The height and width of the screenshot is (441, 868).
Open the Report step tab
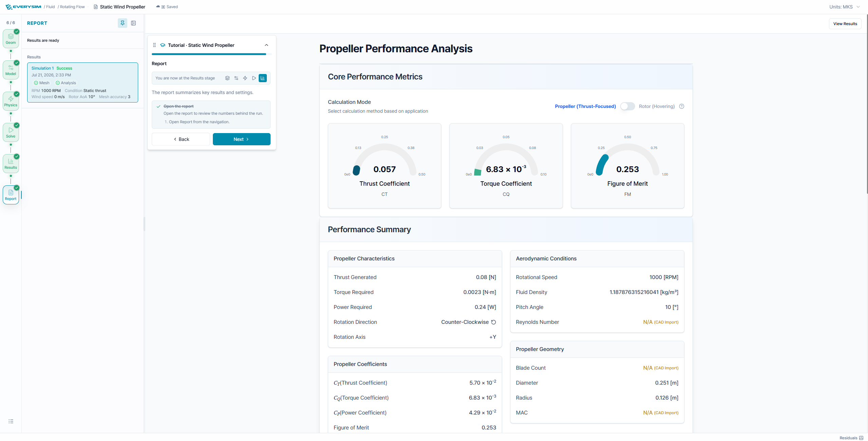point(11,195)
